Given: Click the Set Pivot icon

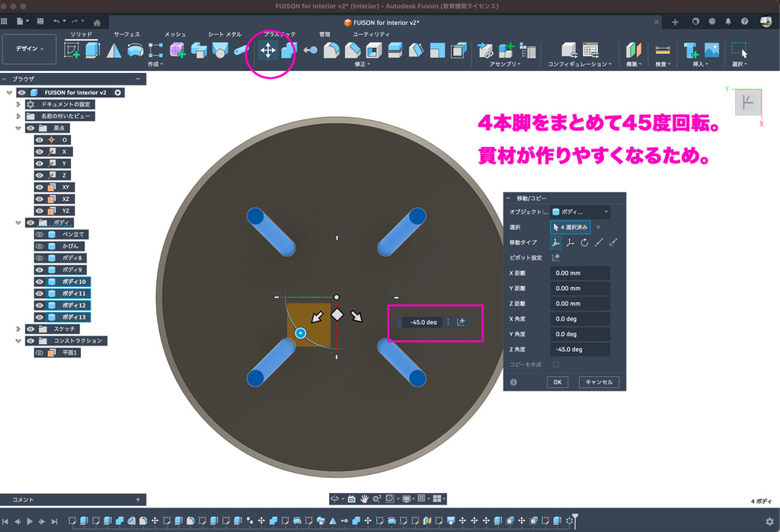Looking at the screenshot, I should (x=555, y=257).
